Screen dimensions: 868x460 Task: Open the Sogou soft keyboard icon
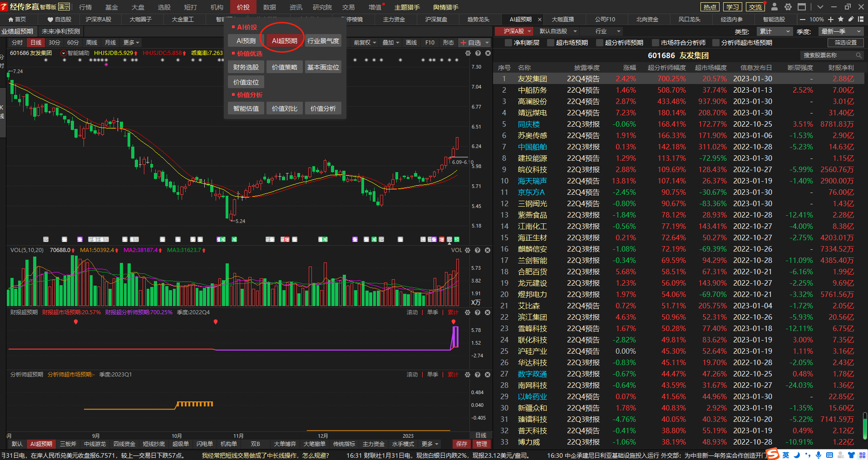click(x=829, y=455)
